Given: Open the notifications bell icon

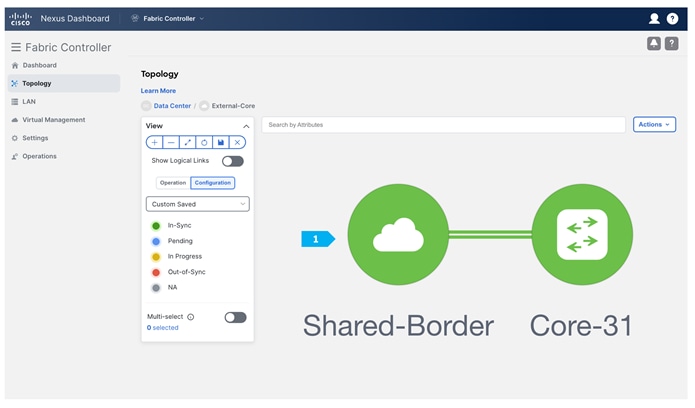Looking at the screenshot, I should 654,43.
